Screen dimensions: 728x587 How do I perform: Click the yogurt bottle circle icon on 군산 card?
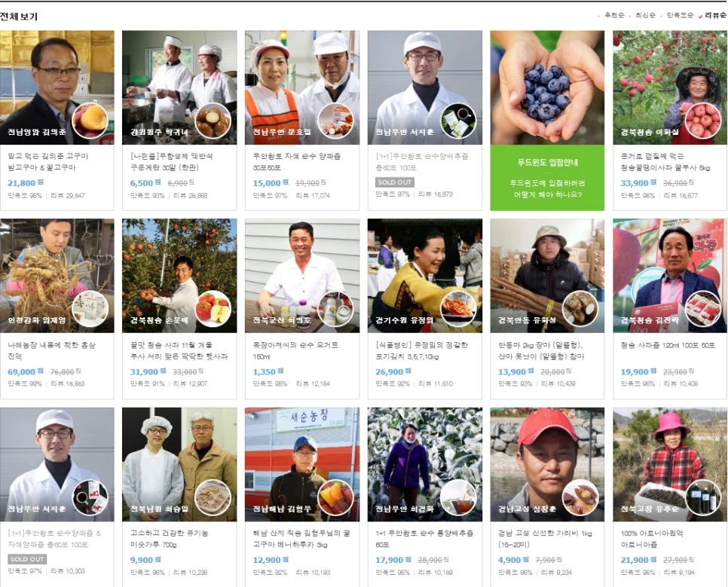(x=335, y=309)
